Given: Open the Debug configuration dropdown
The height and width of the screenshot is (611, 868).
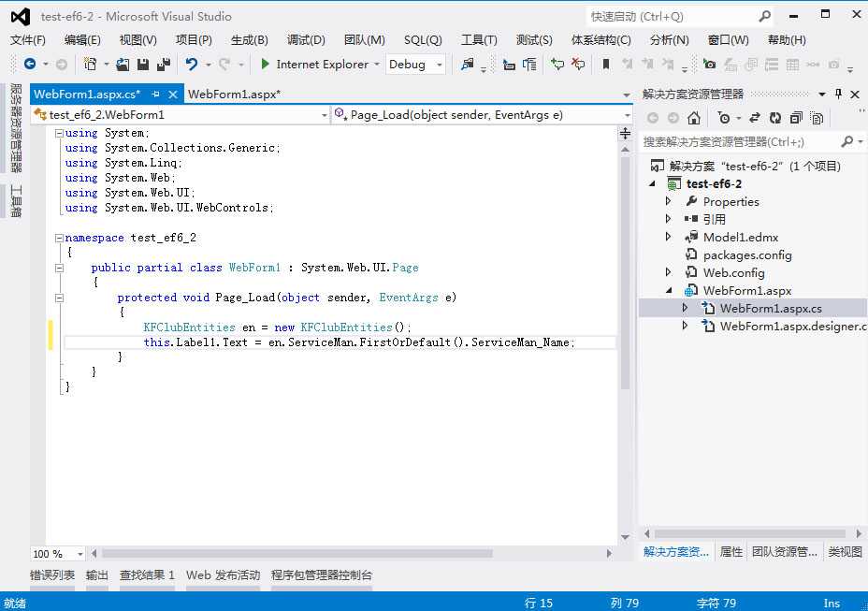Looking at the screenshot, I should 439,65.
